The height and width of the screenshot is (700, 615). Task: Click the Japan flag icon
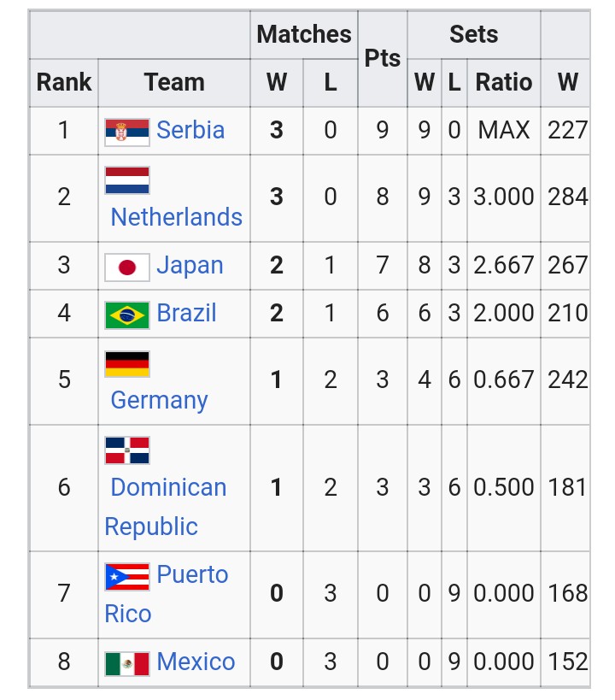[127, 267]
